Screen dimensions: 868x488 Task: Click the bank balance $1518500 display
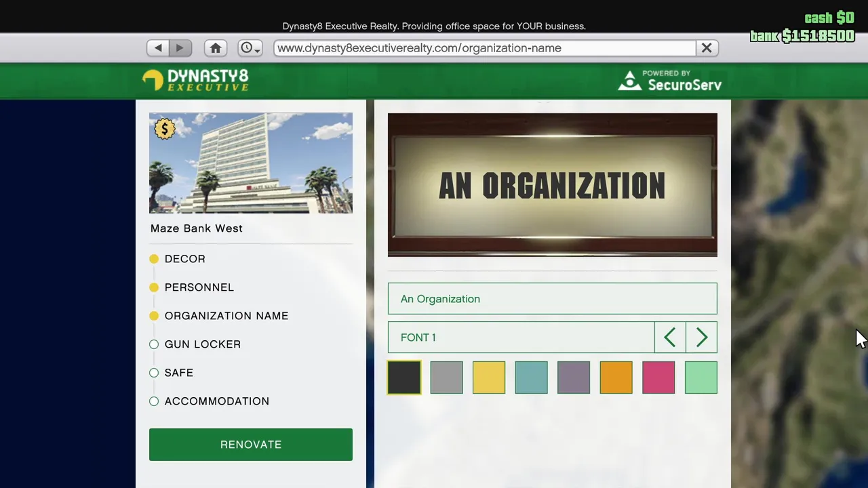pos(802,36)
